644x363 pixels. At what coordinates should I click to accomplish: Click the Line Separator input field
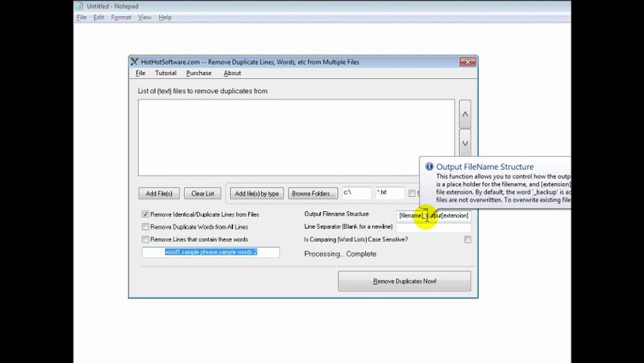click(x=434, y=227)
